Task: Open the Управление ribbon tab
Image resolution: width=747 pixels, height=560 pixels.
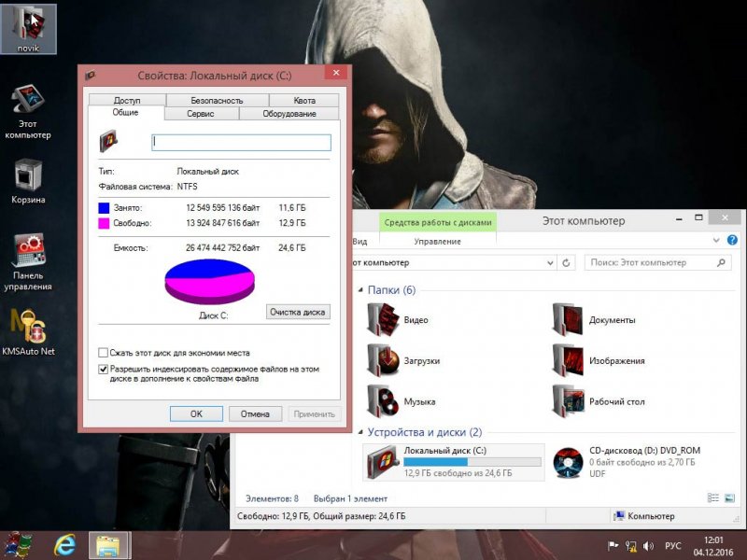Action: click(437, 242)
